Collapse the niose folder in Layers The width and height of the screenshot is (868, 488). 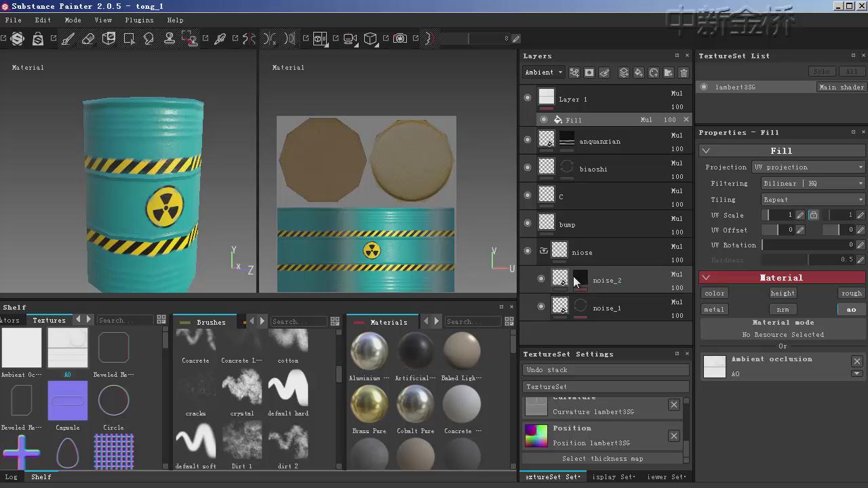click(x=544, y=251)
